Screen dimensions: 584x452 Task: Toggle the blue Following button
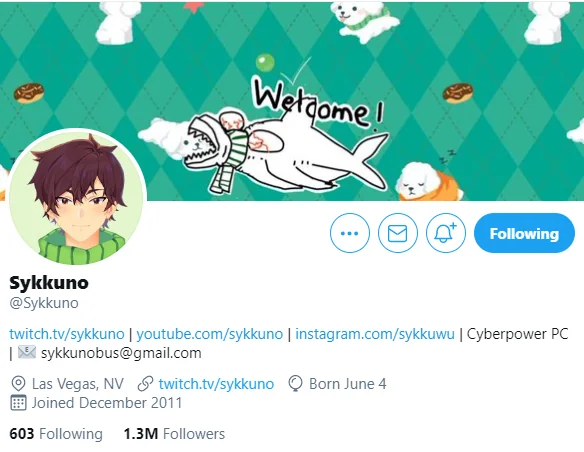[524, 233]
